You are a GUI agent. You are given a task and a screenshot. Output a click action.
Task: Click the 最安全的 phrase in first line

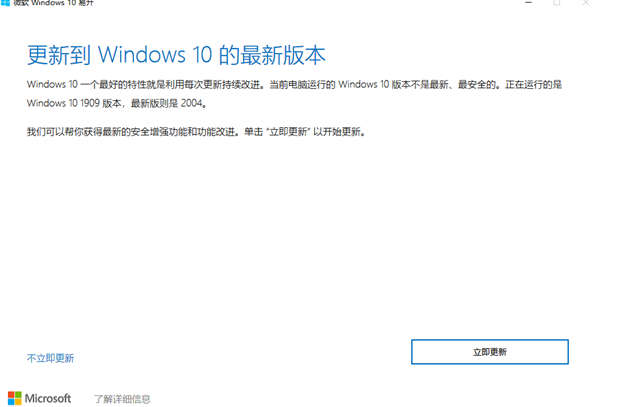[x=477, y=85]
